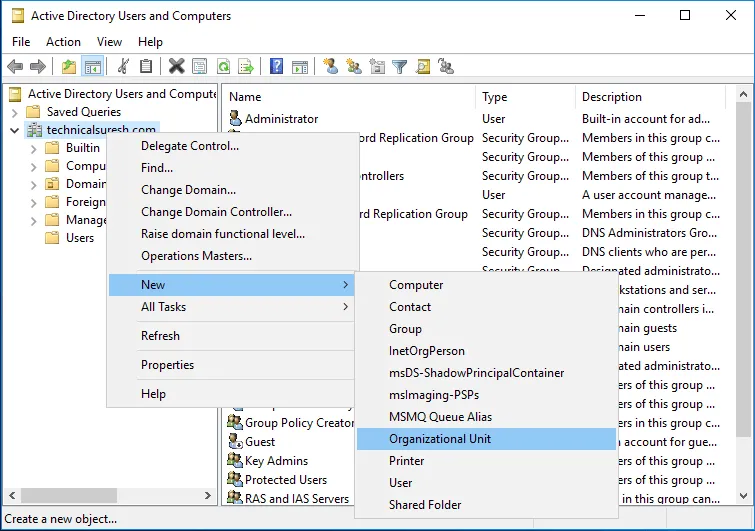Click the Find objects toolbar icon

click(423, 66)
